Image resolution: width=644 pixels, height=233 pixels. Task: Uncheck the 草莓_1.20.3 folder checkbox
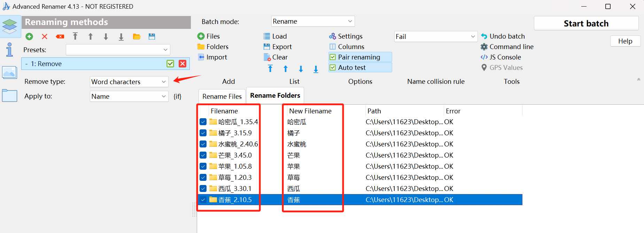(203, 177)
